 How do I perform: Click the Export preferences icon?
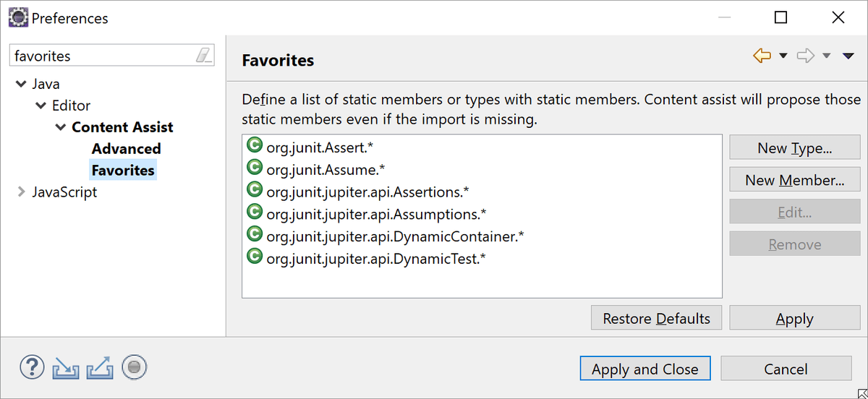pos(100,368)
